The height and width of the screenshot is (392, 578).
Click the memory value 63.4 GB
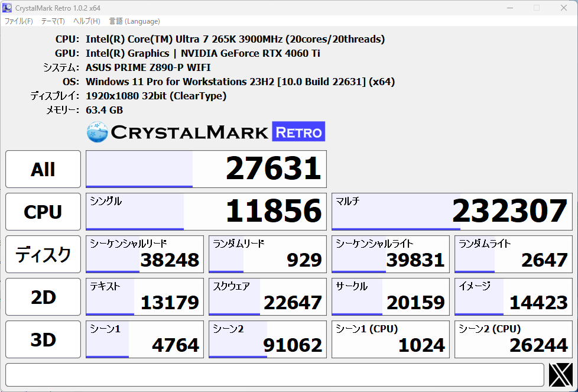(x=105, y=110)
